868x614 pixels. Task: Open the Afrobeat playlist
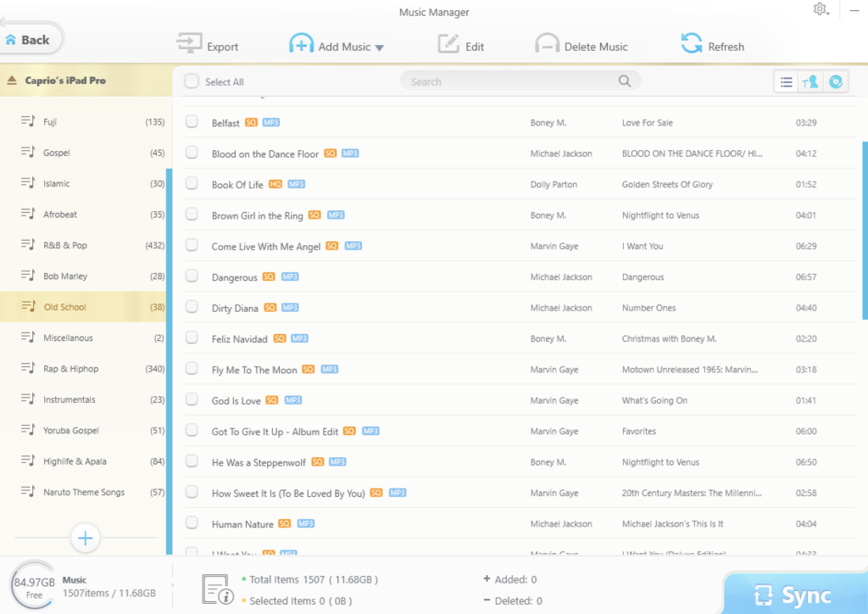[x=83, y=215]
